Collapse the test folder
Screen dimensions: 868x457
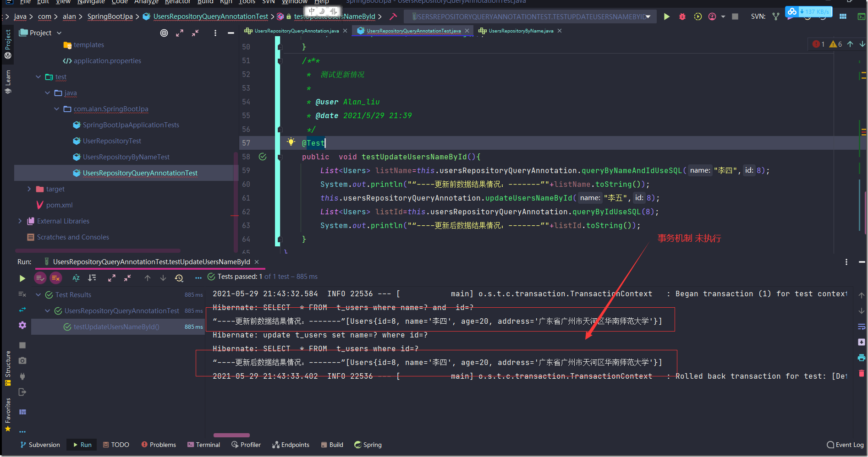click(38, 77)
